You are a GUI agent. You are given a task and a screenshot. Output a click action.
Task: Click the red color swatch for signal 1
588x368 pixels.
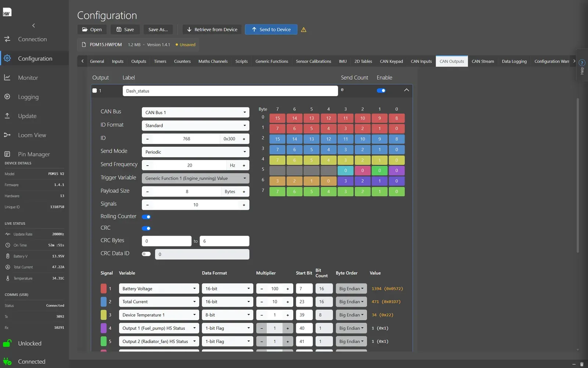coord(104,289)
